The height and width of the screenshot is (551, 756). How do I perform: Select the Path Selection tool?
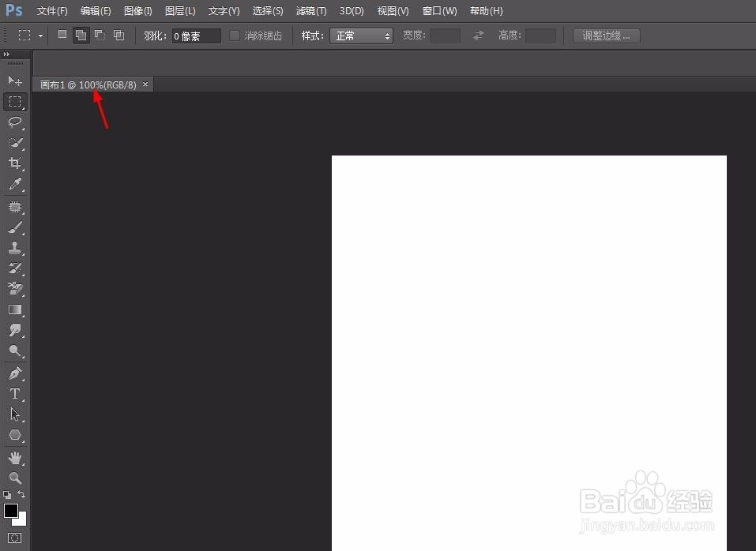pyautogui.click(x=15, y=414)
